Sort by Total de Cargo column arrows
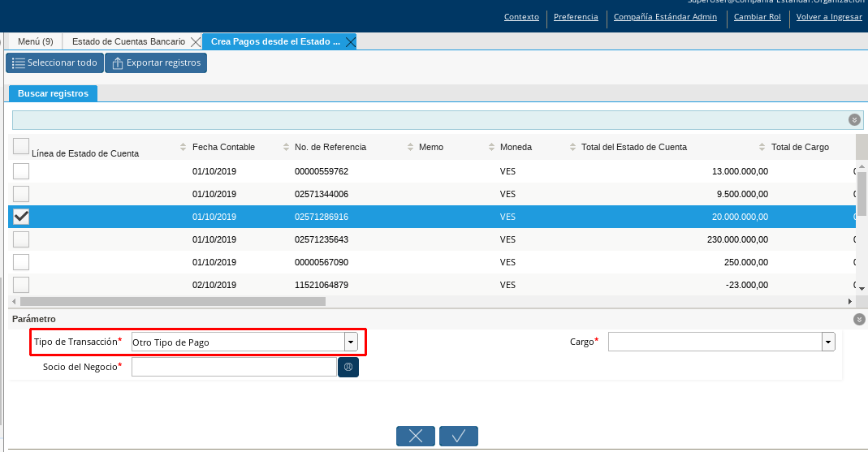The width and height of the screenshot is (868, 452). (762, 147)
